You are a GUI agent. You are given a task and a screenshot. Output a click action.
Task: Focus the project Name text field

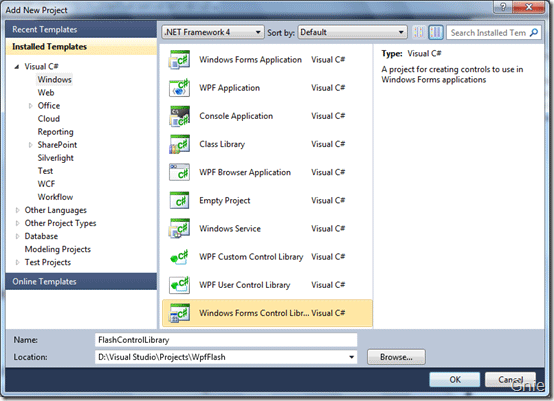coord(226,340)
